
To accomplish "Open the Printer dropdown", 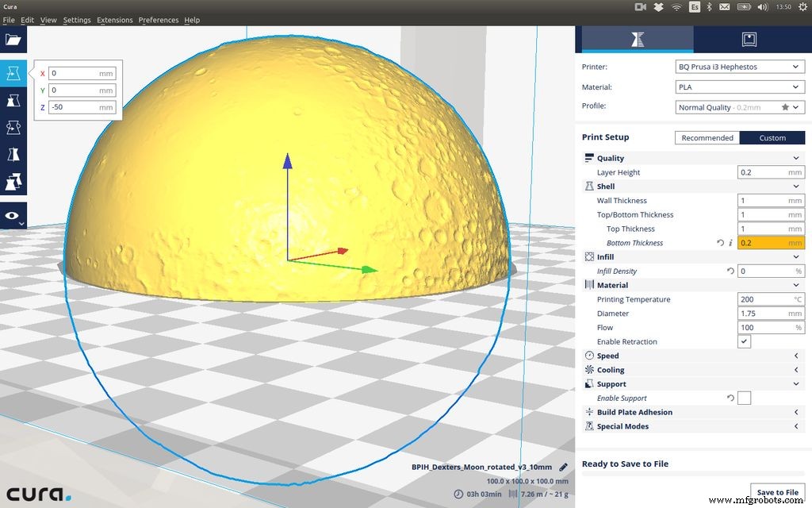I will (739, 67).
